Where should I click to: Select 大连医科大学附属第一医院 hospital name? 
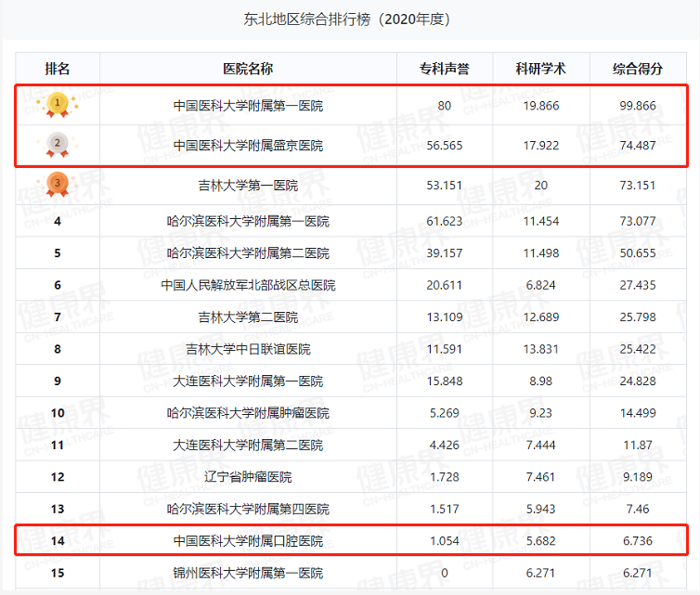pos(248,382)
